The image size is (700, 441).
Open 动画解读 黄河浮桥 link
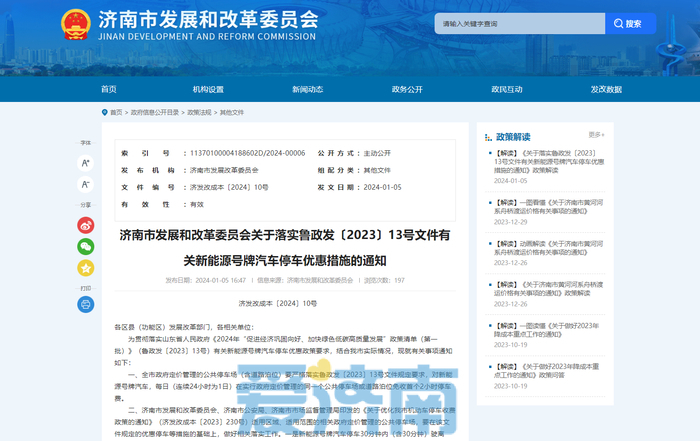549,248
